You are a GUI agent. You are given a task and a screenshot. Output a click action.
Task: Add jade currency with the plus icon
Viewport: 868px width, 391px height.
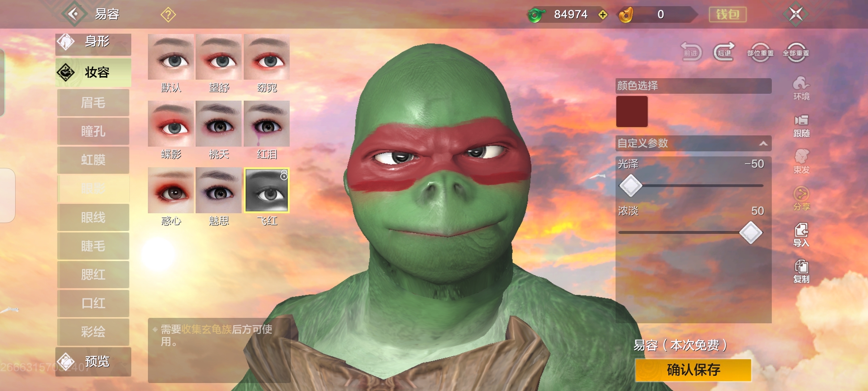tap(603, 14)
